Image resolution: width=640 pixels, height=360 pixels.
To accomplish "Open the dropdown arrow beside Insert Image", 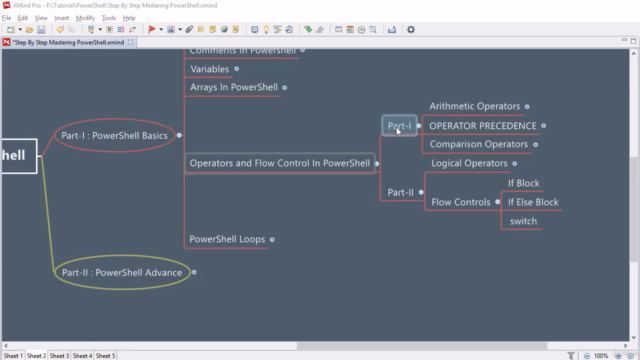I will coord(180,29).
